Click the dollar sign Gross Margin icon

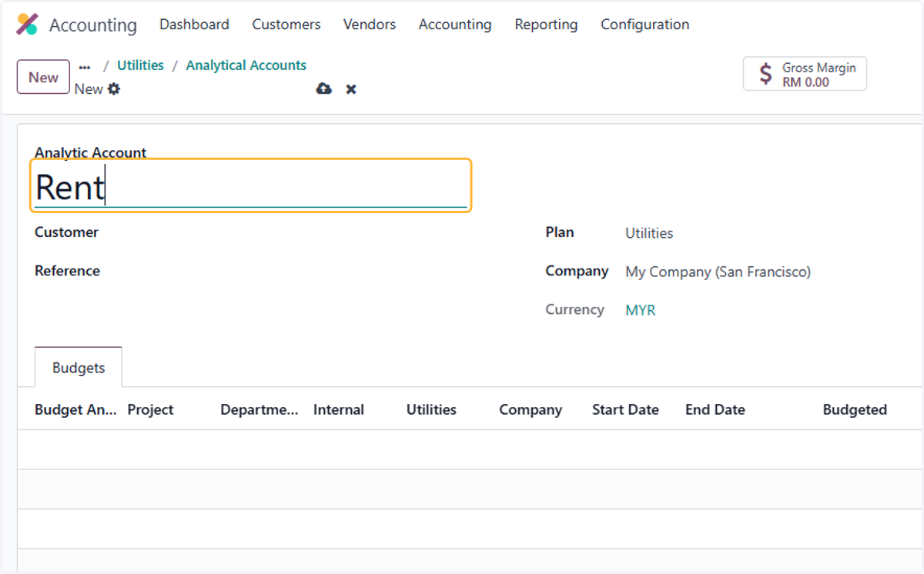[x=765, y=74]
